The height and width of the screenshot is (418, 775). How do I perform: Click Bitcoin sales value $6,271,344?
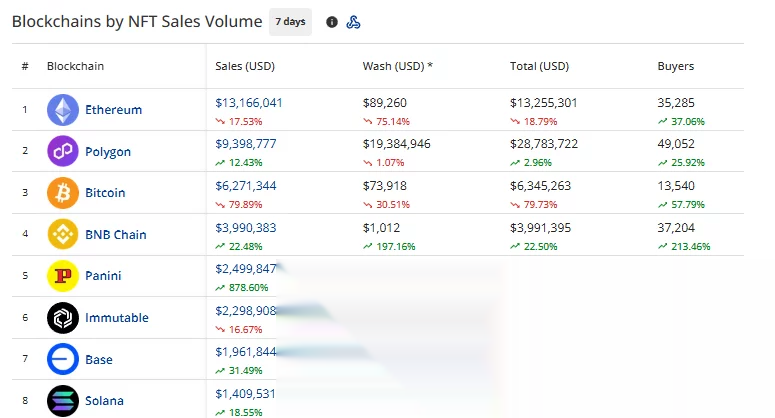click(246, 186)
